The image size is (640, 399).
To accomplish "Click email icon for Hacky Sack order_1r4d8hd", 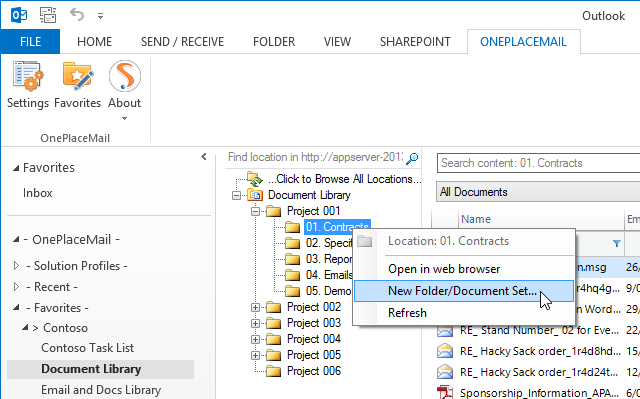I will point(445,351).
